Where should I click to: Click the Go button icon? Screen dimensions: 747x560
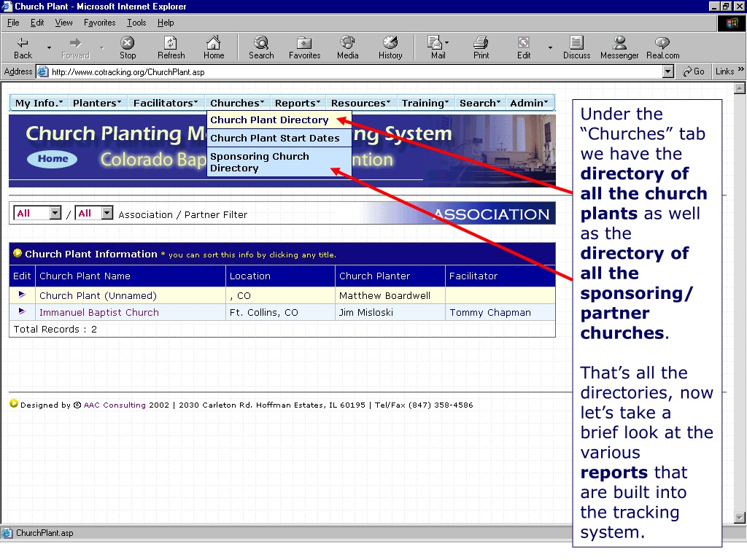[693, 71]
